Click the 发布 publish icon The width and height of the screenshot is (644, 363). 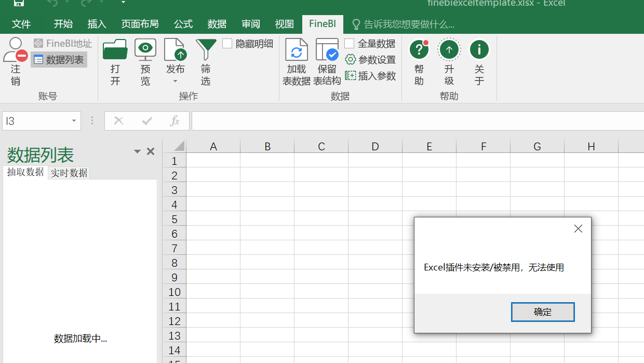[x=175, y=50]
